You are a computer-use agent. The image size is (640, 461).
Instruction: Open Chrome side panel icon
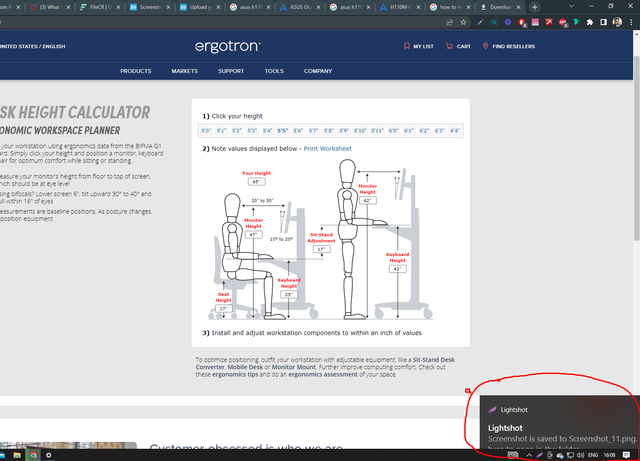[603, 22]
